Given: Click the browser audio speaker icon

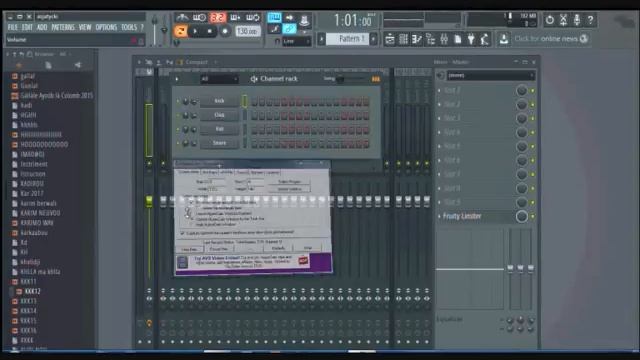Looking at the screenshot, I should pyautogui.click(x=78, y=65).
